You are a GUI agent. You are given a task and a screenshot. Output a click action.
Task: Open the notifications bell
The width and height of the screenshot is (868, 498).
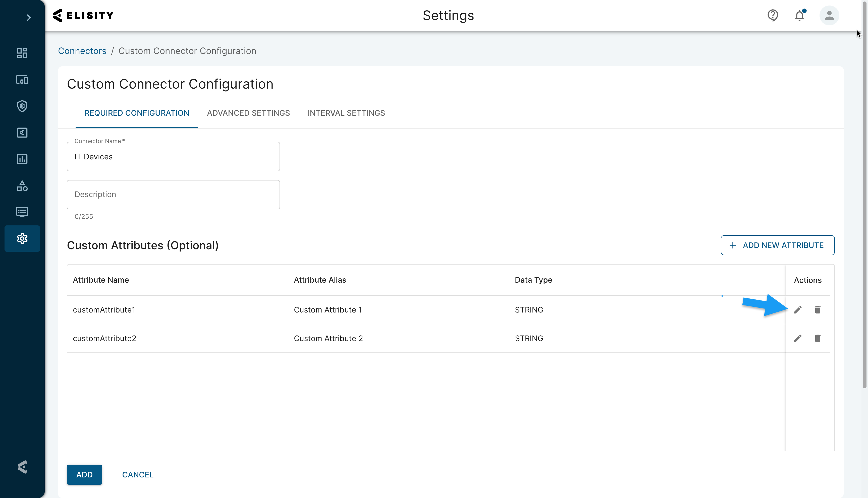[x=800, y=15]
